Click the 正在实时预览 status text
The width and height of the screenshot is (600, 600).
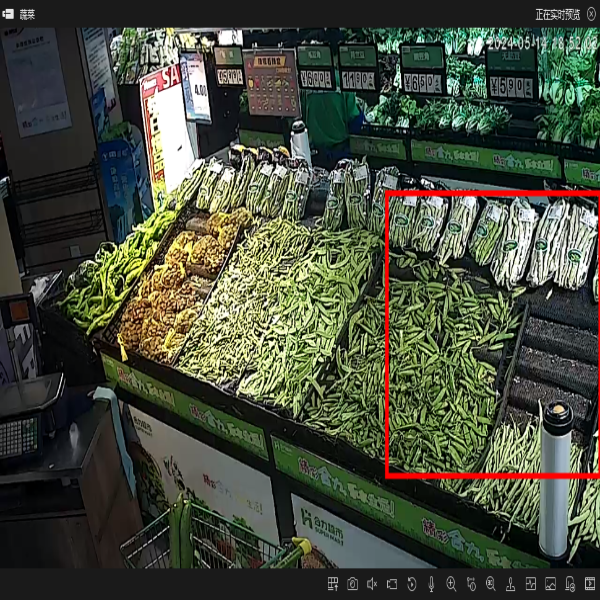coord(555,14)
